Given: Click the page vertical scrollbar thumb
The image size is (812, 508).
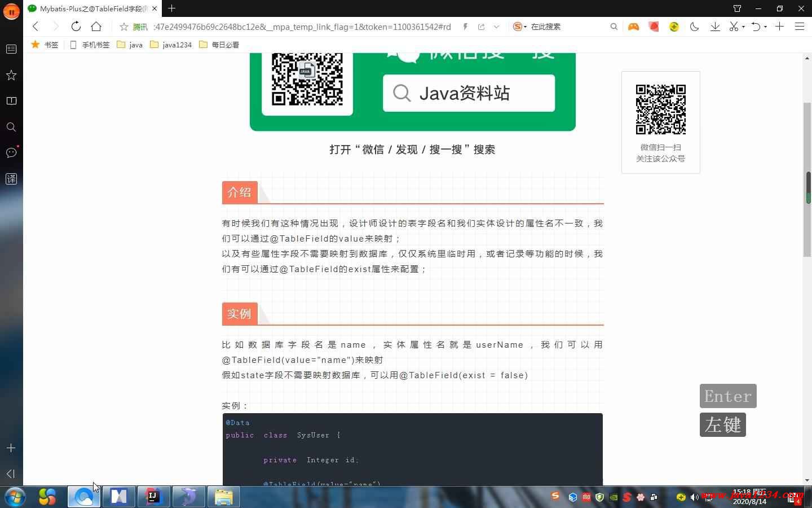Looking at the screenshot, I should tap(807, 181).
